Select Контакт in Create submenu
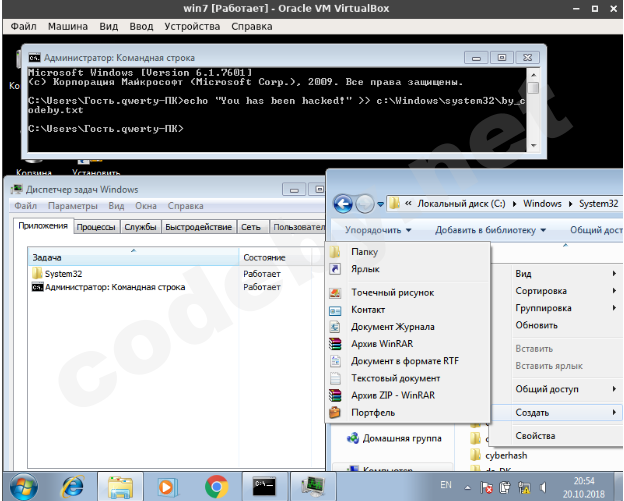 tap(408, 310)
